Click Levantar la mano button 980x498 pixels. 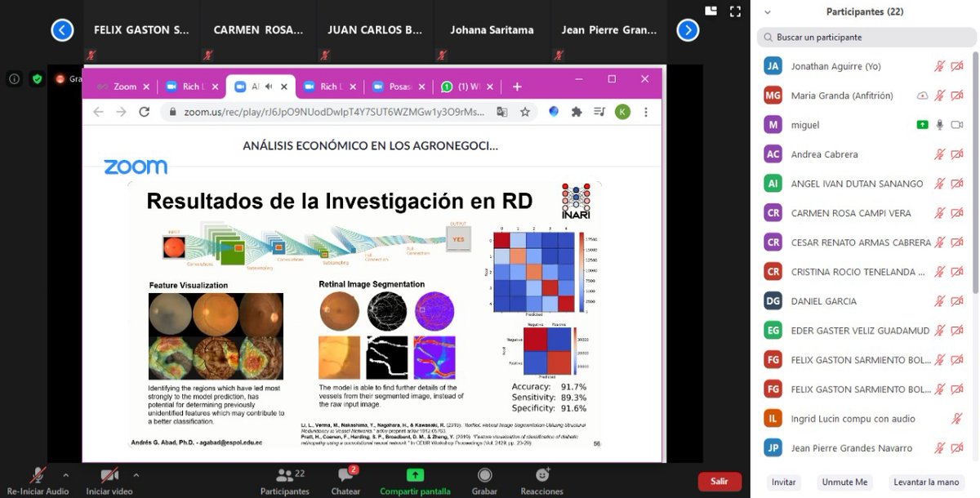pos(926,482)
